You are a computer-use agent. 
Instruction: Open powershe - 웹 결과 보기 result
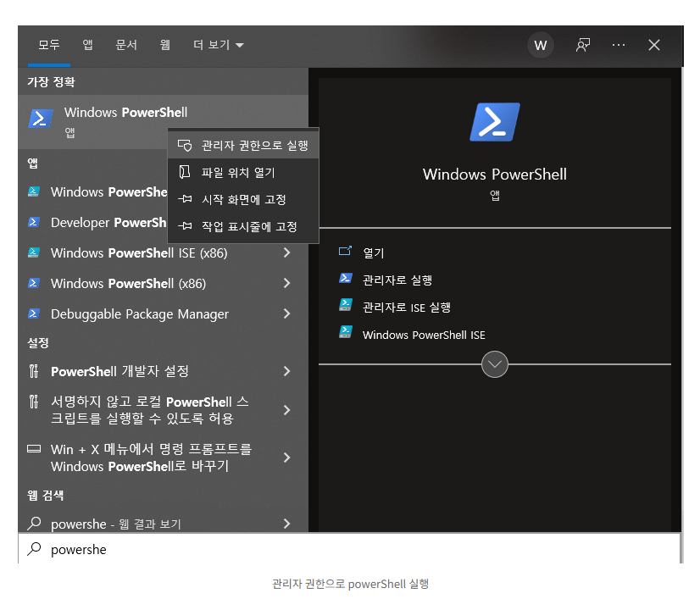[x=164, y=522]
